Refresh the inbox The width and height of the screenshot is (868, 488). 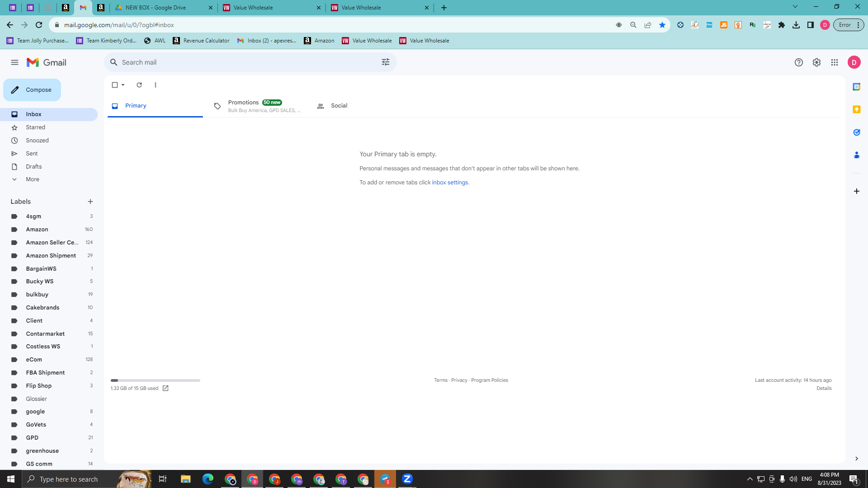pyautogui.click(x=139, y=85)
